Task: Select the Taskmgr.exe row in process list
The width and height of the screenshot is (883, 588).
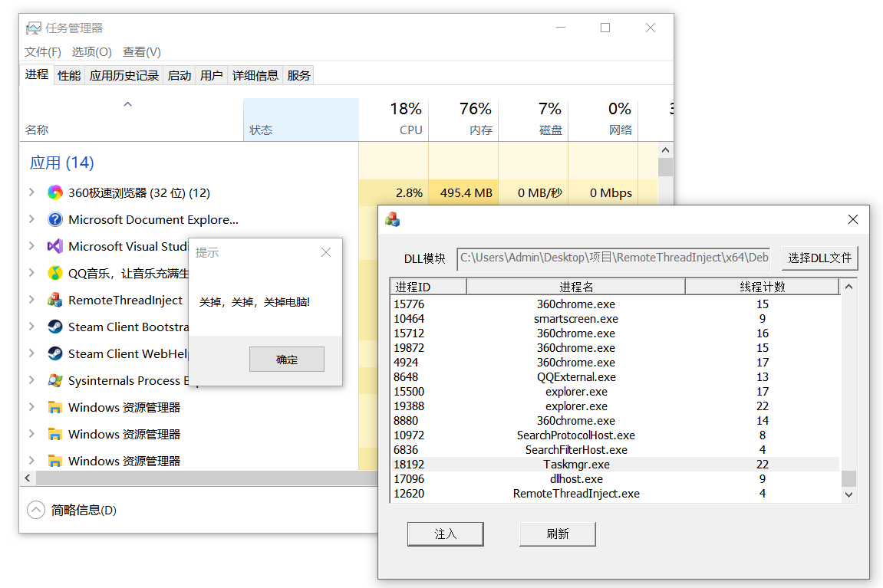Action: pos(615,465)
